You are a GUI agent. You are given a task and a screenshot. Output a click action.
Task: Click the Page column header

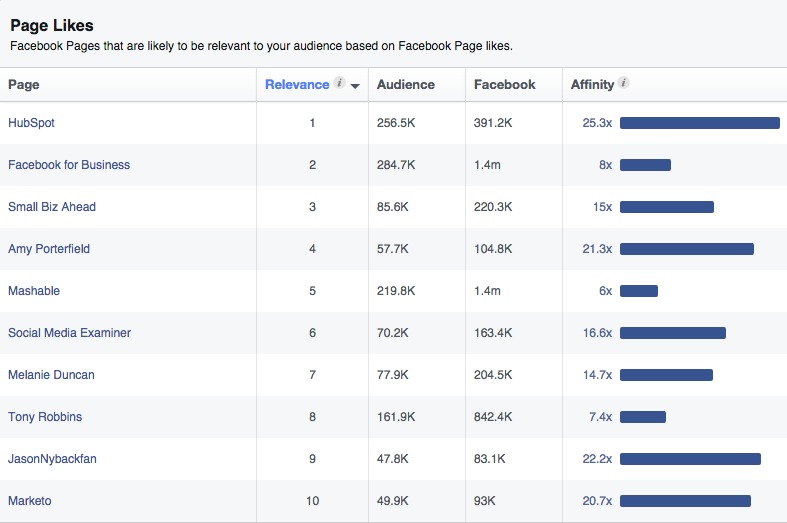point(24,84)
